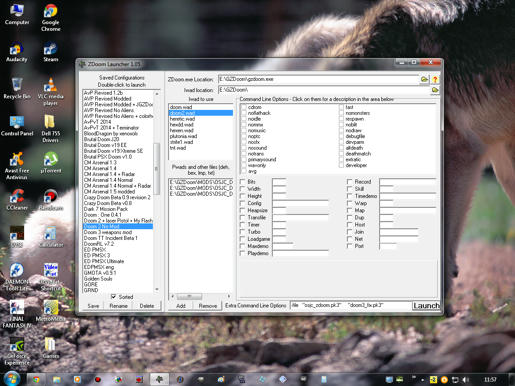The width and height of the screenshot is (515, 386).
Task: Open Avast Free Antivirus desktop shortcut
Action: pos(17,166)
